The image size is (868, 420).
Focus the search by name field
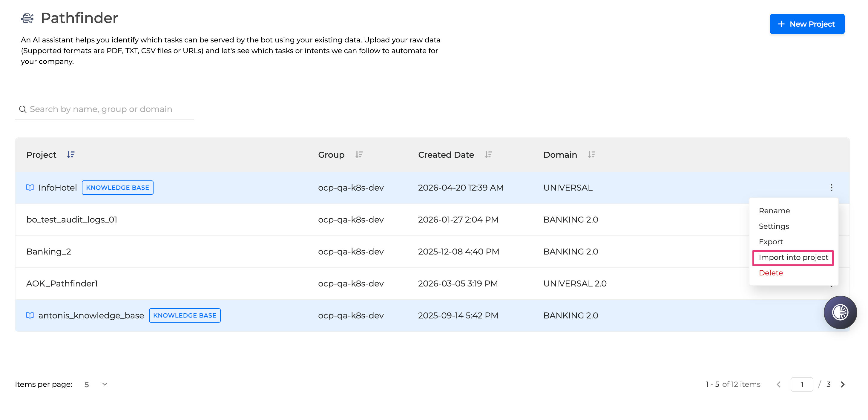point(105,109)
